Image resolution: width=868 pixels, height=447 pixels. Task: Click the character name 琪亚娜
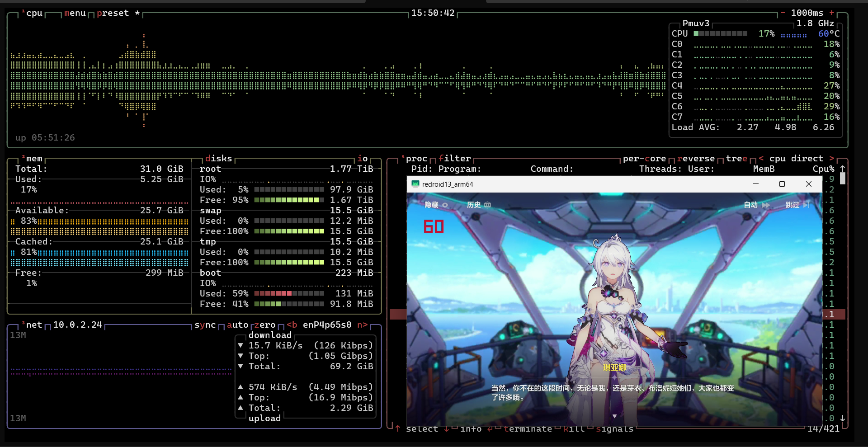tap(615, 367)
